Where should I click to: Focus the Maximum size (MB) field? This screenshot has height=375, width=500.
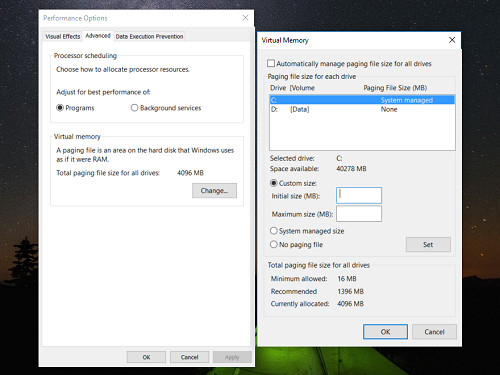[x=359, y=214]
